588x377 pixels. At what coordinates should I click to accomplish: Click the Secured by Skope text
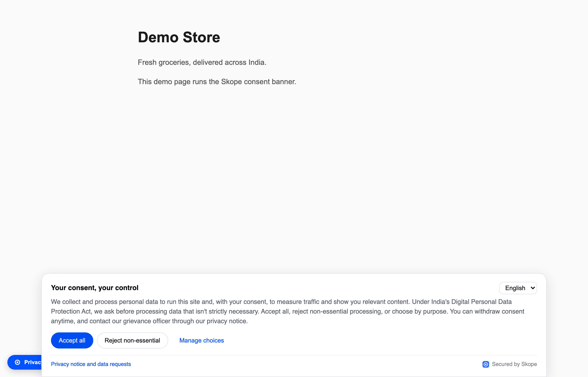point(514,364)
